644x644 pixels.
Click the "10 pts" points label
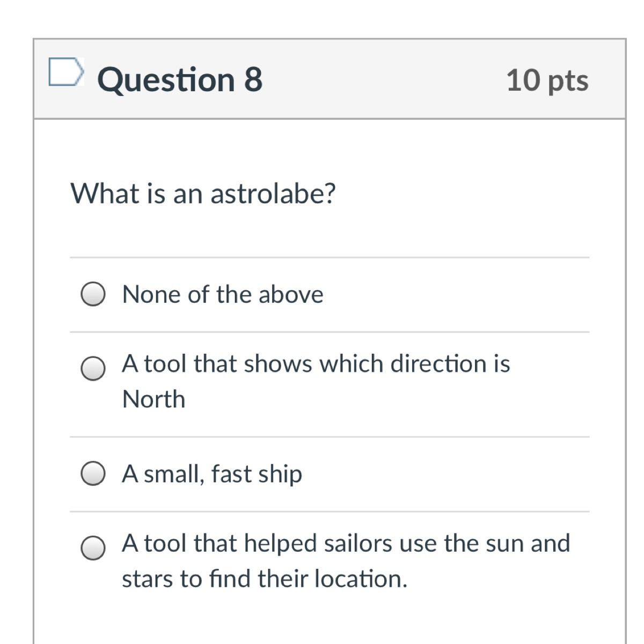(x=547, y=80)
